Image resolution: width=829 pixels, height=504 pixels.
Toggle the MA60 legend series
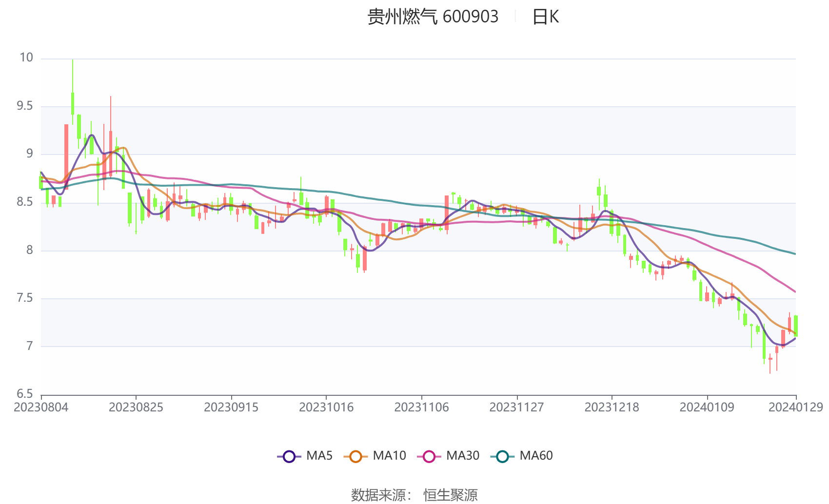[522, 456]
